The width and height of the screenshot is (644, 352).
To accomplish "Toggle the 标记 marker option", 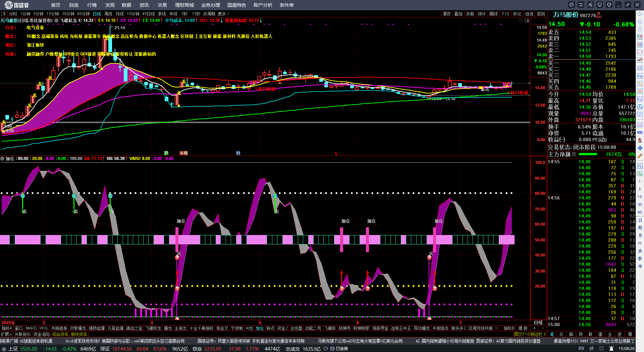I will [x=517, y=14].
